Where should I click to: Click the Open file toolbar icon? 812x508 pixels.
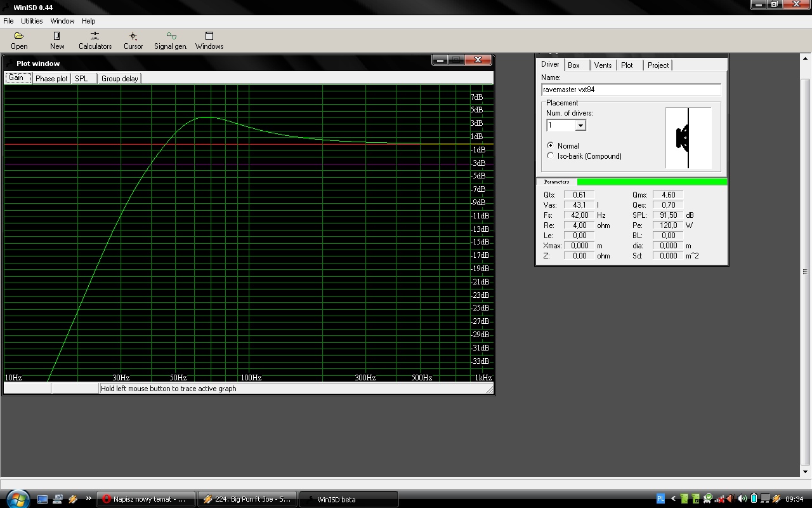click(x=19, y=41)
